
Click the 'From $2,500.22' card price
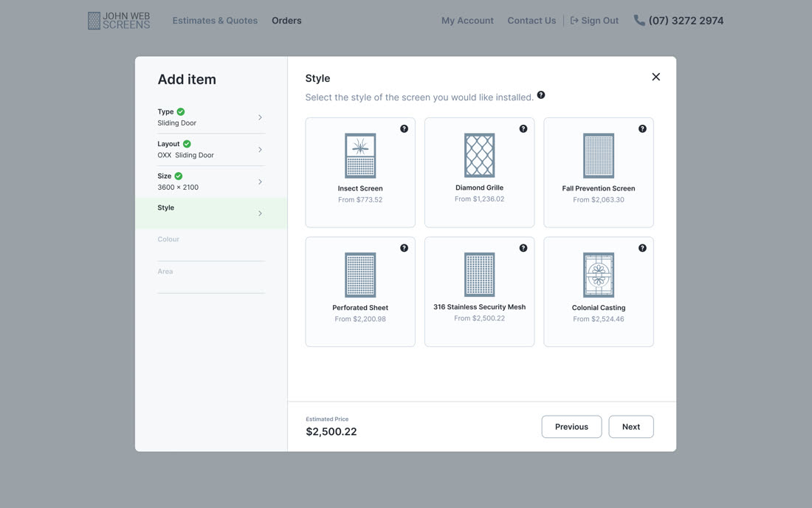tap(480, 318)
